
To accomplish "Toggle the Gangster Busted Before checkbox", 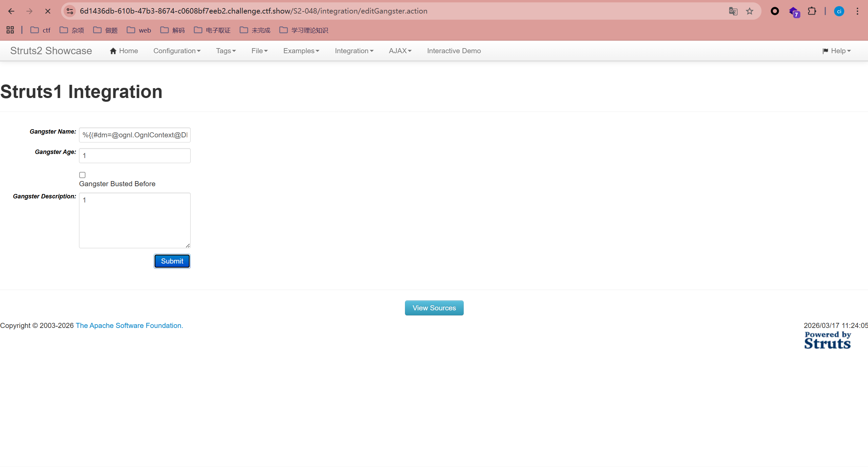I will coord(82,175).
